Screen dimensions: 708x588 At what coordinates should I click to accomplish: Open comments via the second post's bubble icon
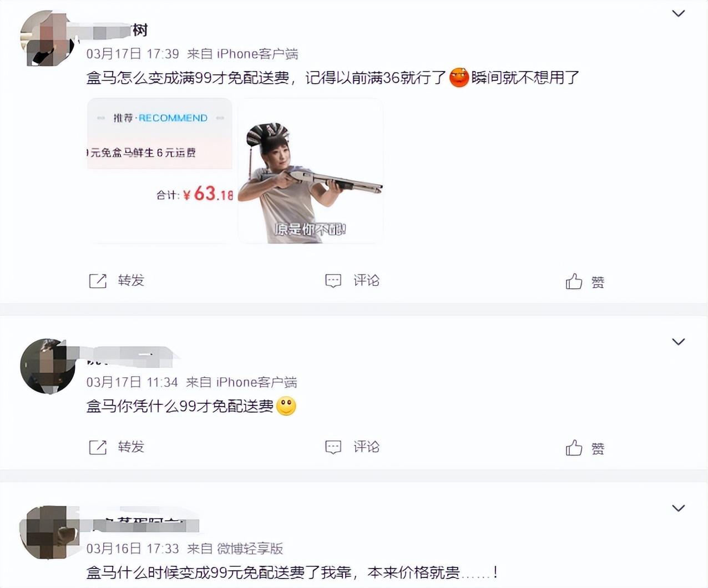click(333, 447)
